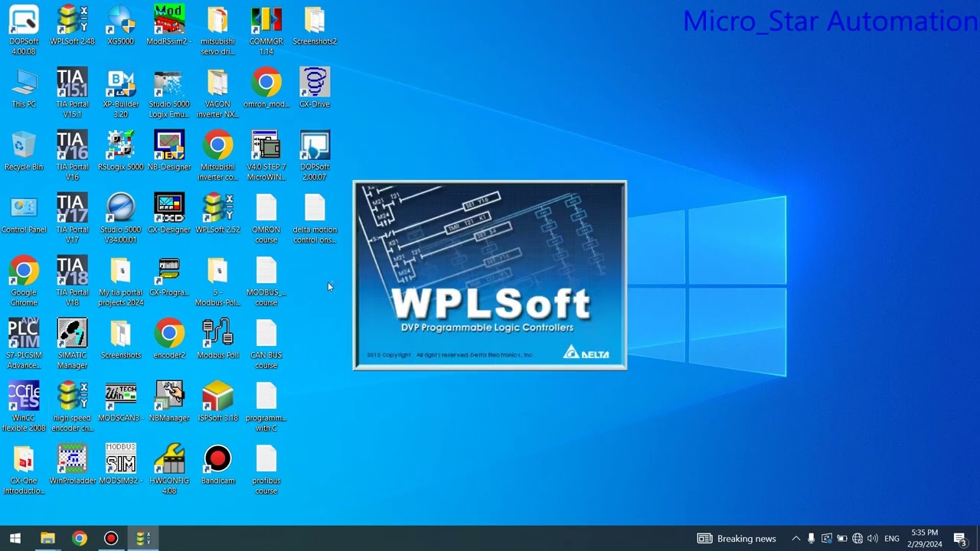Select the programm... with C file
980x551 pixels.
[266, 406]
